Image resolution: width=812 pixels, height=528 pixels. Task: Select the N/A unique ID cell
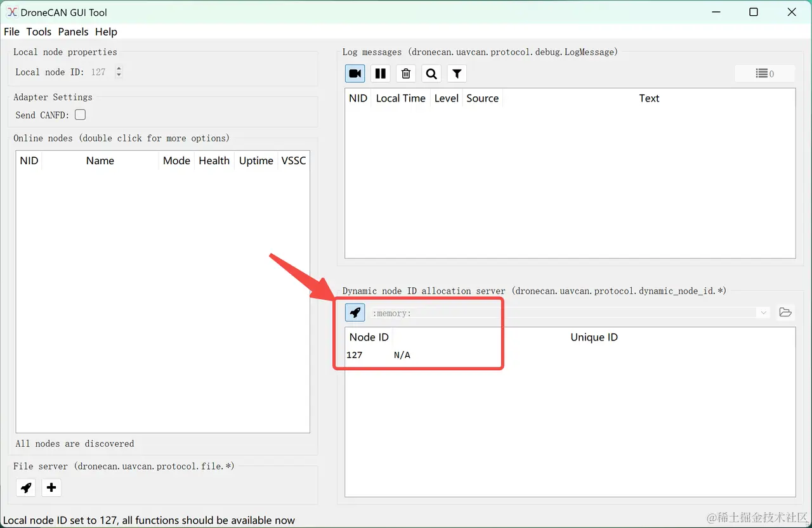point(402,355)
